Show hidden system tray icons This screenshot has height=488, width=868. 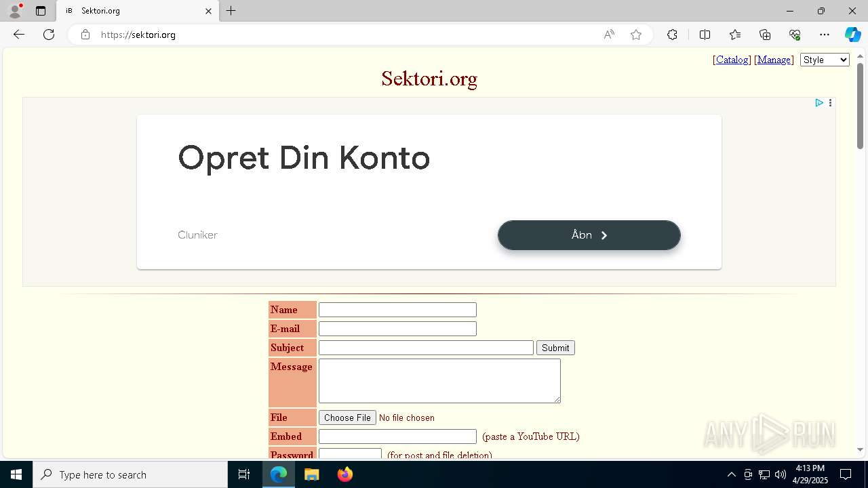[731, 474]
